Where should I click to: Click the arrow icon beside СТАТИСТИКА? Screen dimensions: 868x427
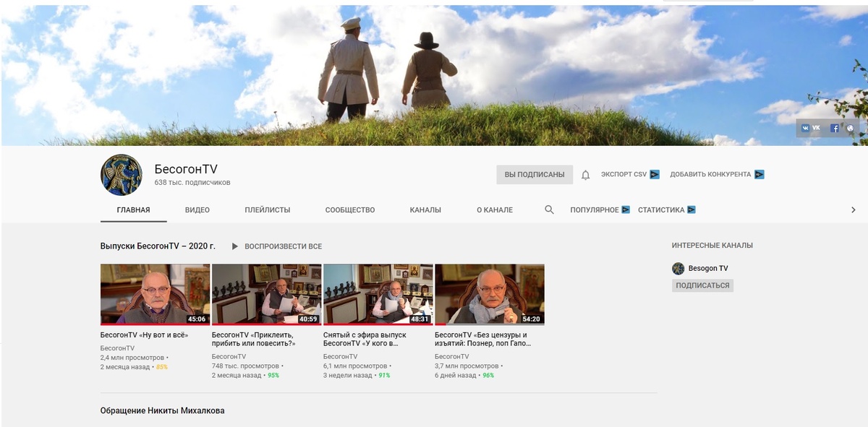pyautogui.click(x=692, y=210)
